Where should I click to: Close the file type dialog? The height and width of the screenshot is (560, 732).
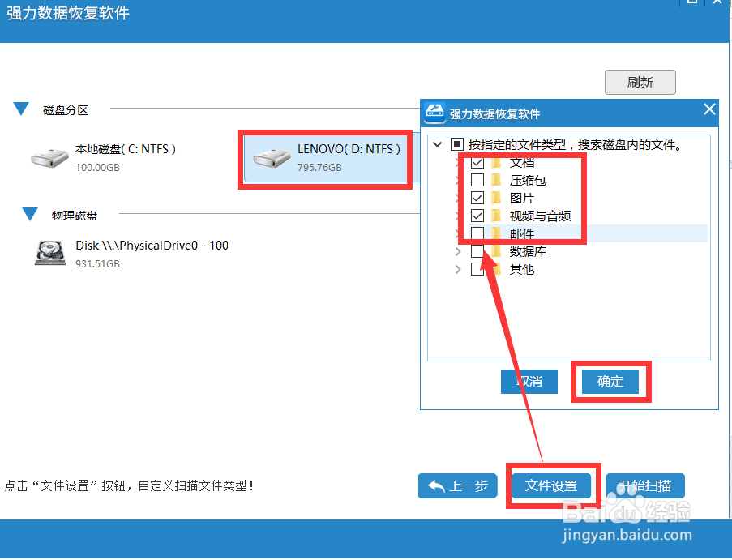(x=709, y=109)
